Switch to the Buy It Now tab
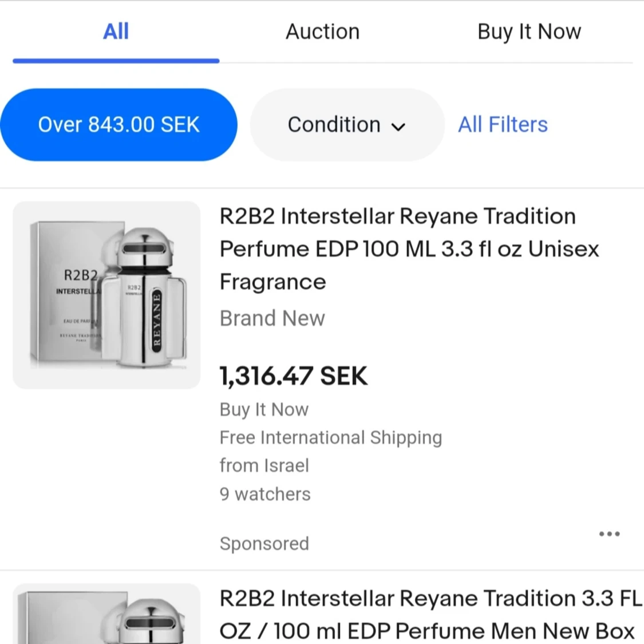This screenshot has width=644, height=644. coord(528,31)
